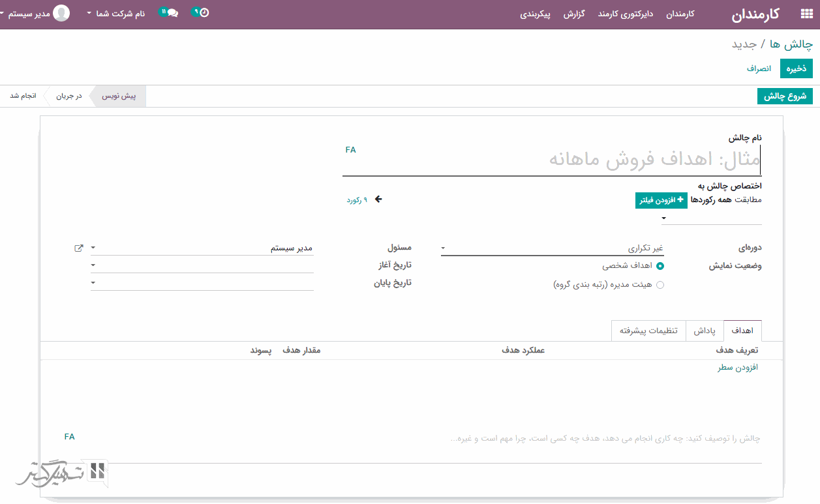The width and height of the screenshot is (820, 504).
Task: Switch to the پاداش tab
Action: click(x=704, y=331)
